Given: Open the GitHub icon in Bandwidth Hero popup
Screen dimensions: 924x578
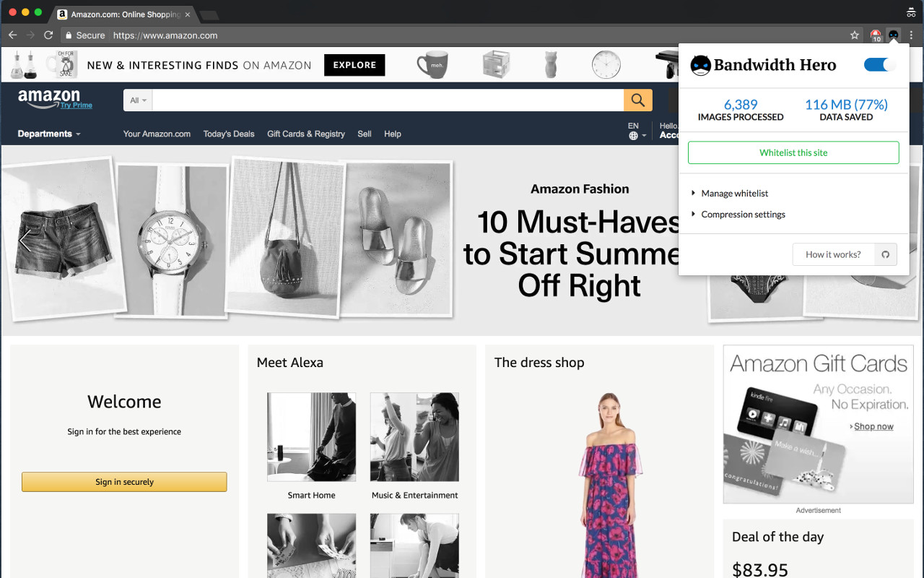Looking at the screenshot, I should click(886, 254).
